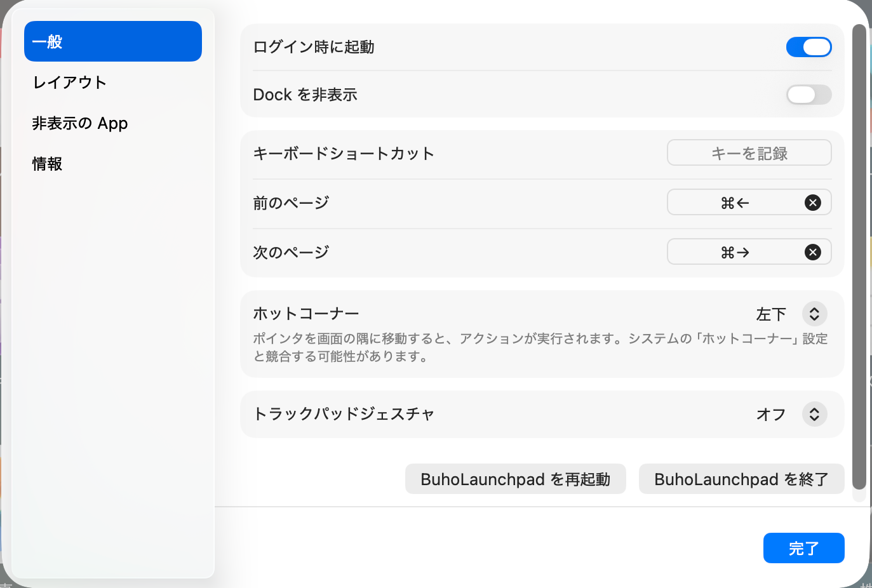Switch to the レイアウト section
This screenshot has height=588, width=872.
point(70,82)
